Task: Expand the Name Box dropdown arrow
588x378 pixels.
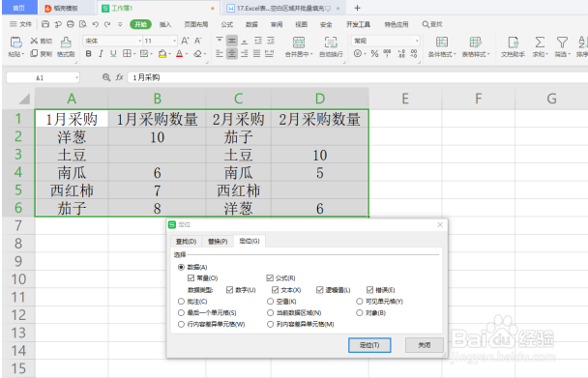Action: [x=76, y=77]
